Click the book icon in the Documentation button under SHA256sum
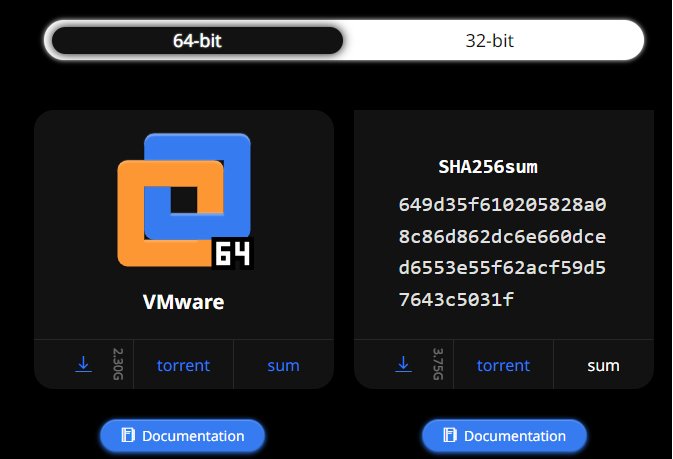673x459 pixels. click(449, 435)
